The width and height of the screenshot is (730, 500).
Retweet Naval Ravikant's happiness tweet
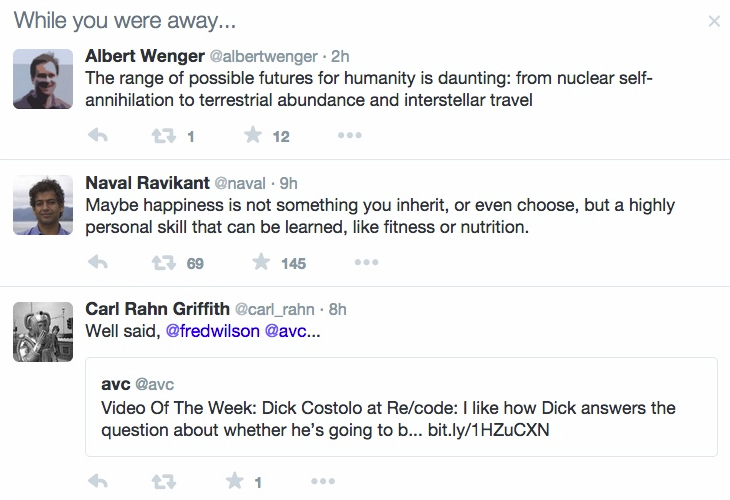coord(163,263)
